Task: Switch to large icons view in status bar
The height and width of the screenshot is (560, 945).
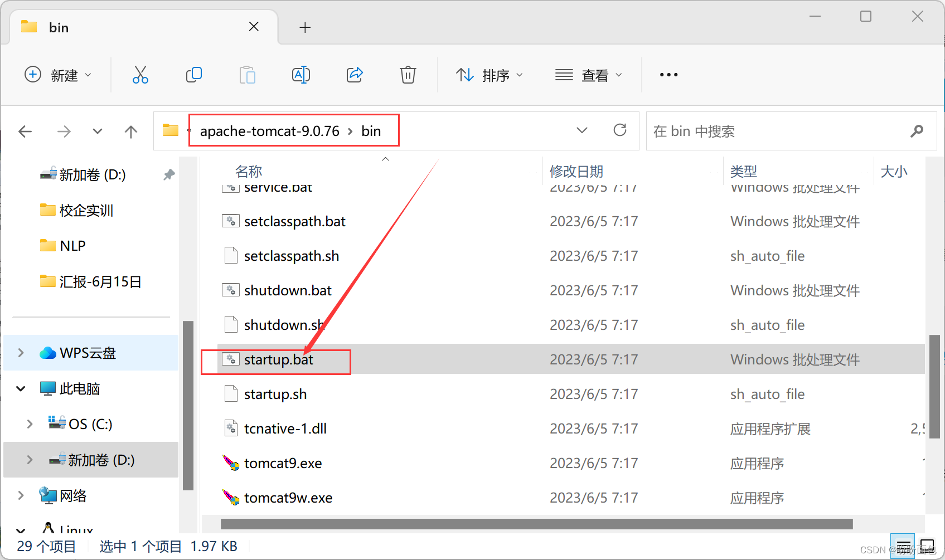Action: [x=927, y=547]
